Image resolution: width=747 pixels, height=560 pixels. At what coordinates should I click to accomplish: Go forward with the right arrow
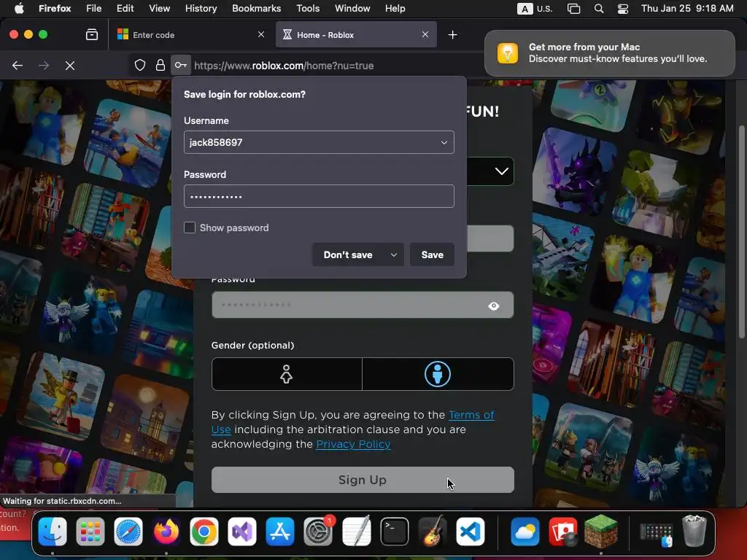coord(44,65)
